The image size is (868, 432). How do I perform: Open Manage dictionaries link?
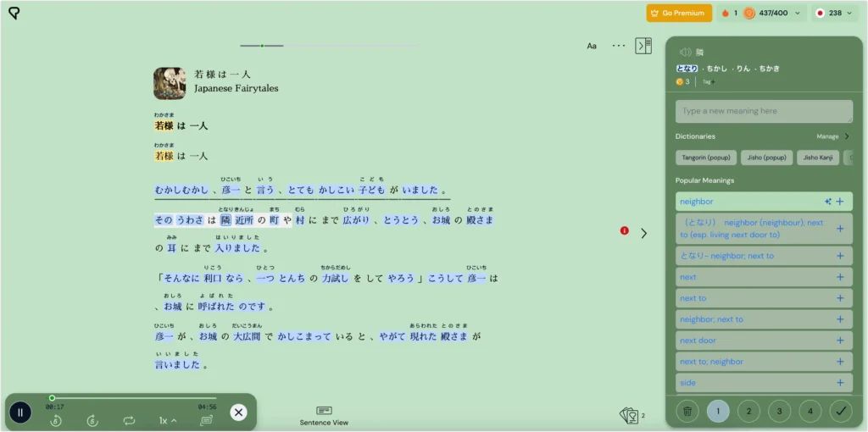(x=832, y=136)
